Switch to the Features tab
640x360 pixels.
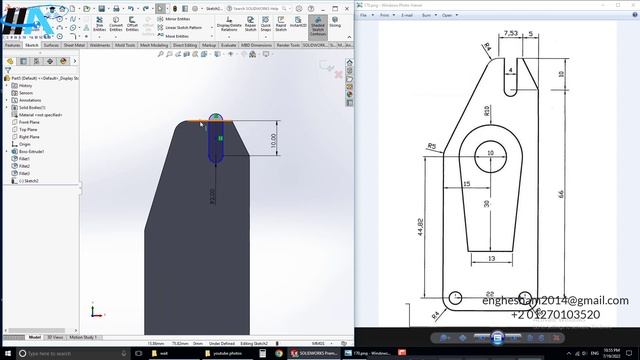point(13,45)
